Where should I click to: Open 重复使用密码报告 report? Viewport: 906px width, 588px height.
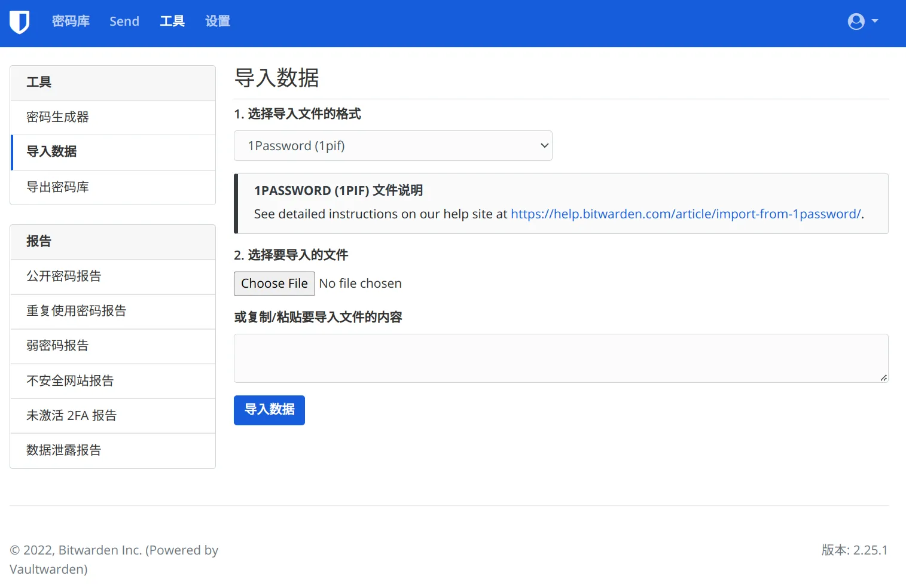113,311
